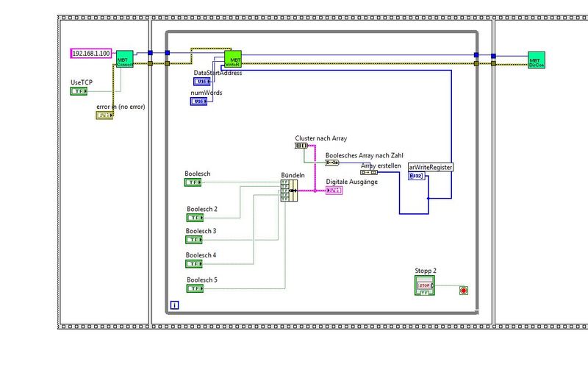The image size is (588, 370).
Task: Click the Array erstellen label
Action: [x=381, y=166]
